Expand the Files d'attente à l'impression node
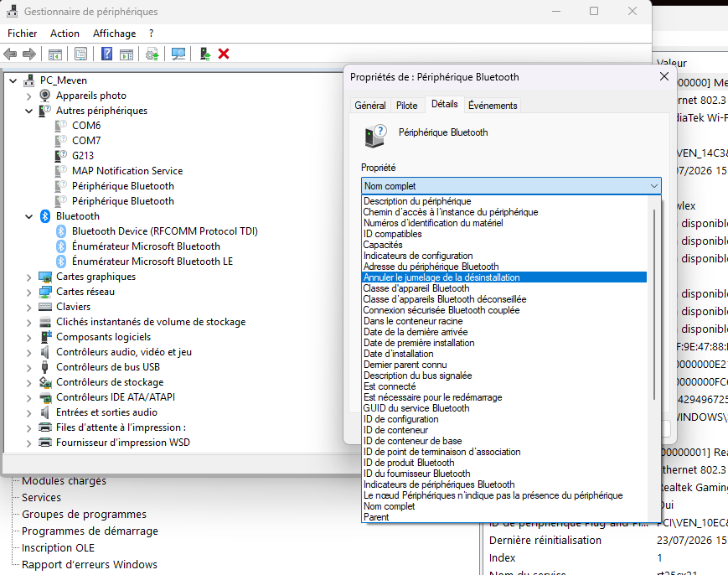Screen dimensions: 728x575 (29, 428)
